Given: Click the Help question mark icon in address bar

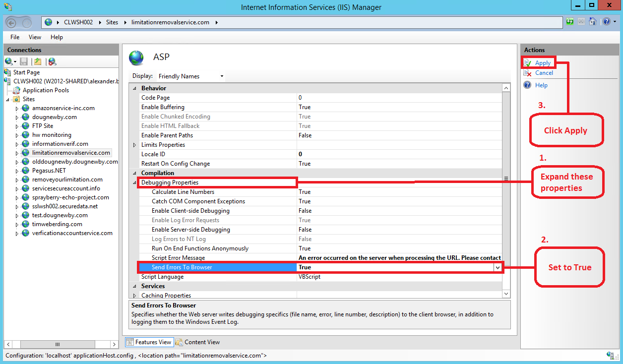Looking at the screenshot, I should coord(606,22).
